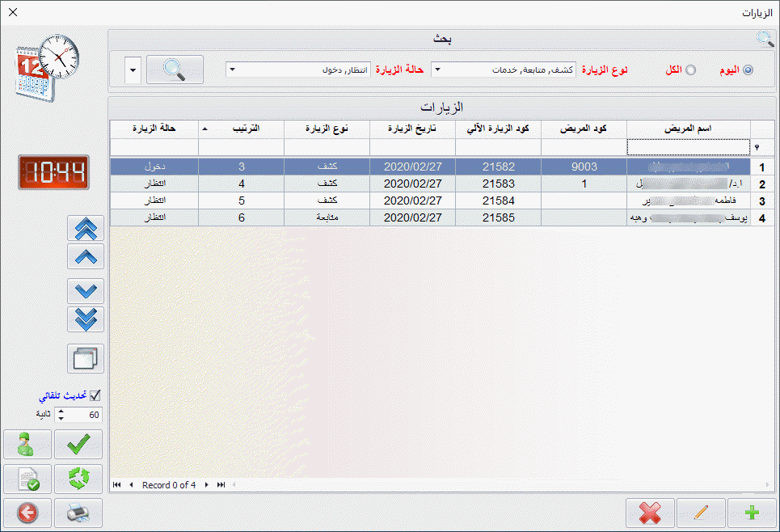780x532 pixels.
Task: Click the red back arrow icon
Action: click(x=27, y=513)
